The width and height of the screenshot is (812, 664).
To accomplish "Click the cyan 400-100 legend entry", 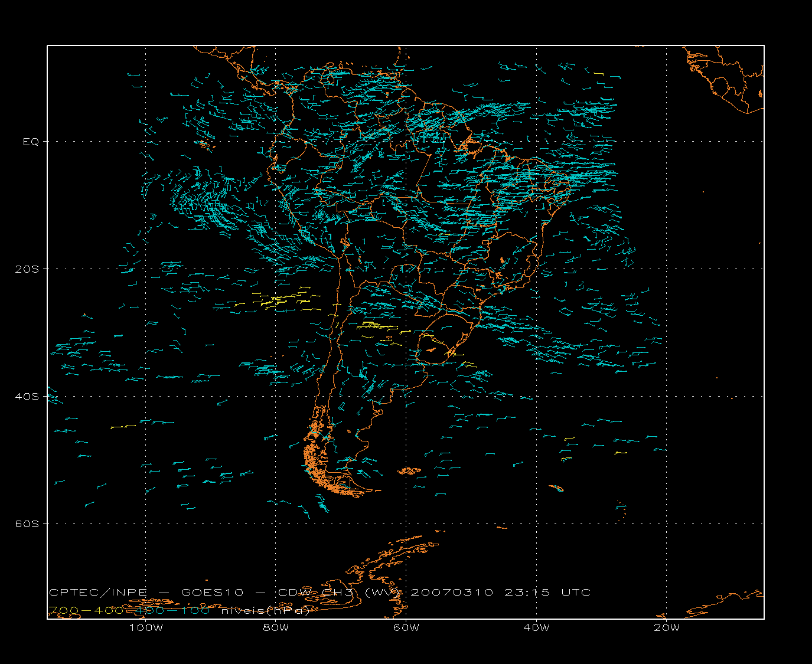I will [174, 611].
